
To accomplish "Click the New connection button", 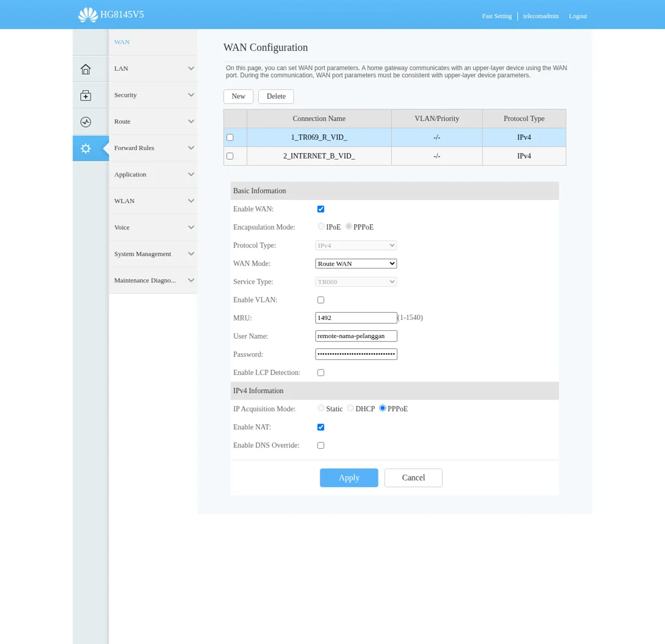I will click(238, 96).
